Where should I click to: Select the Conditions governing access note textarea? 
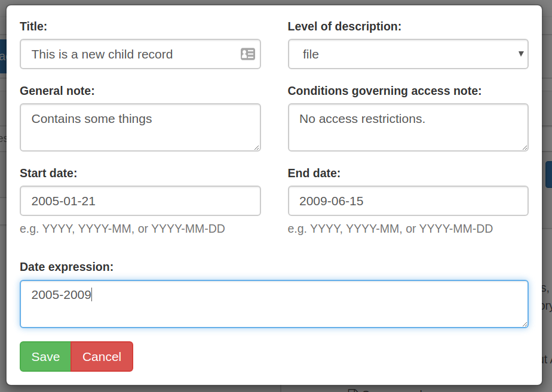coord(407,128)
